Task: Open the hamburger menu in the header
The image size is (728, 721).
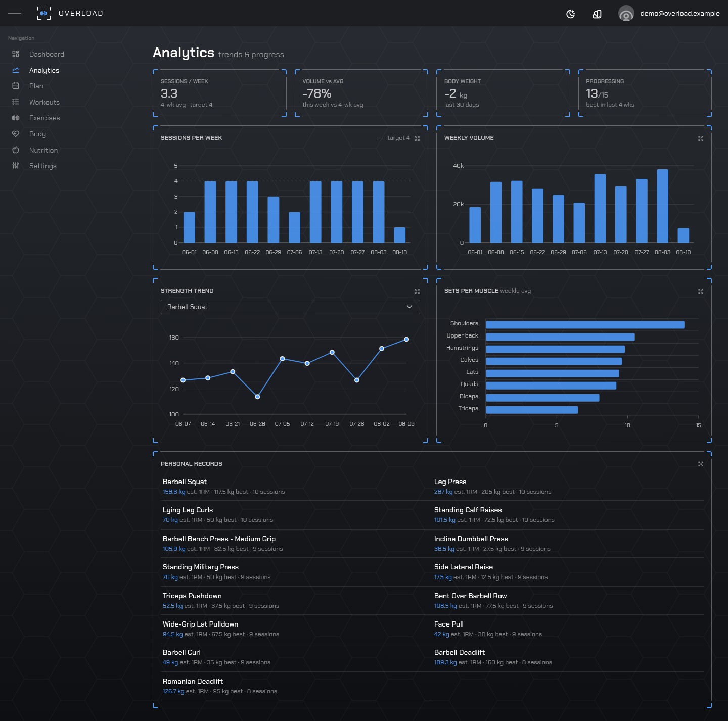Action: (x=15, y=13)
